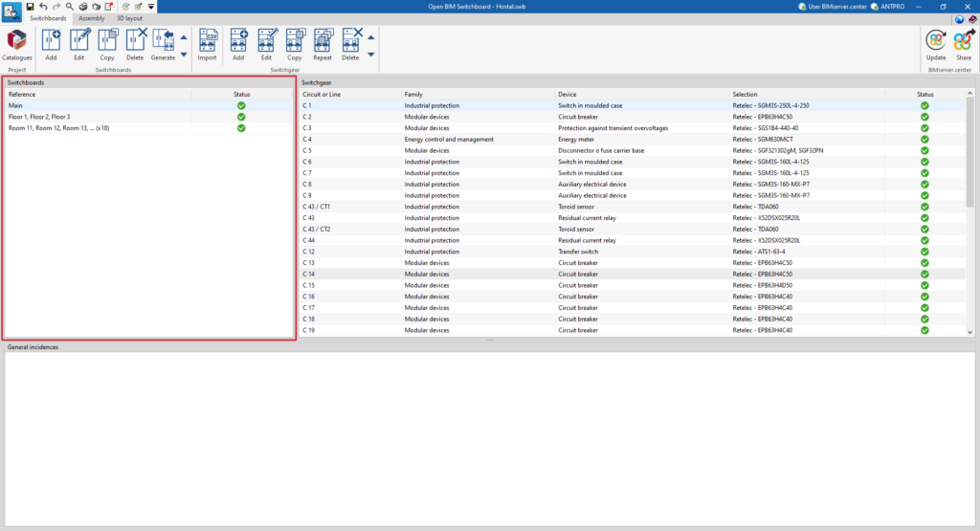This screenshot has width=980, height=531.
Task: Open the application menu logo button
Action: pos(11,11)
